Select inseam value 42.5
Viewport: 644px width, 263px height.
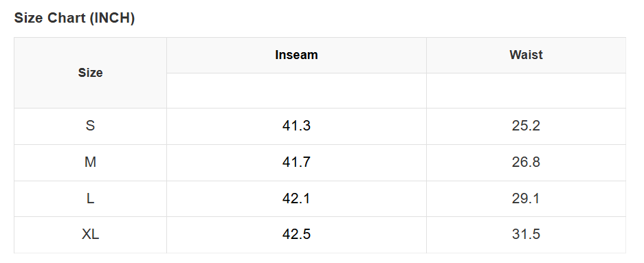click(296, 234)
